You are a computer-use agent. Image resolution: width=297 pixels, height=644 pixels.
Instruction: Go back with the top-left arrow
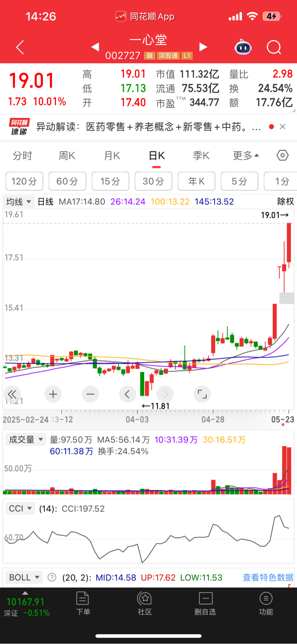tap(20, 47)
